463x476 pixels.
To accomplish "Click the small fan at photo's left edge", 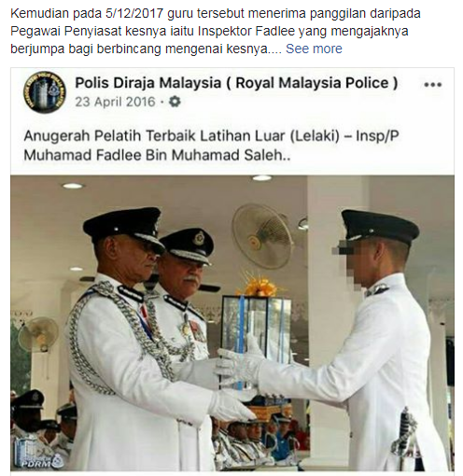I will pyautogui.click(x=38, y=334).
